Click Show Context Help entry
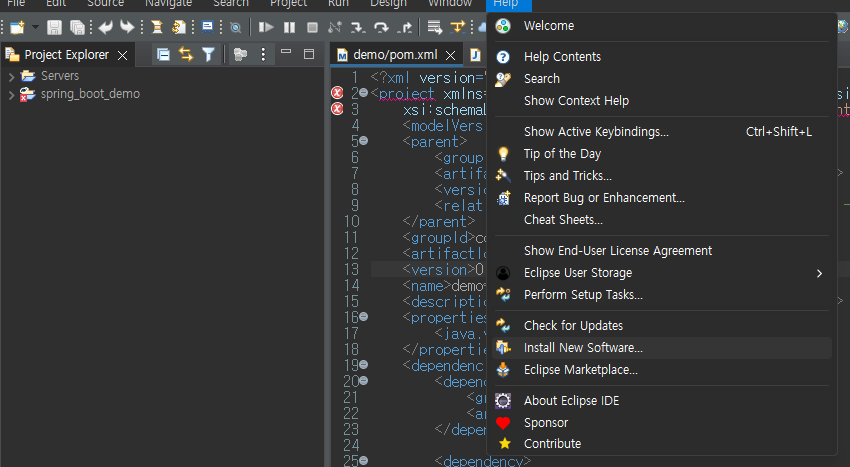This screenshot has width=850, height=467. 662,100
